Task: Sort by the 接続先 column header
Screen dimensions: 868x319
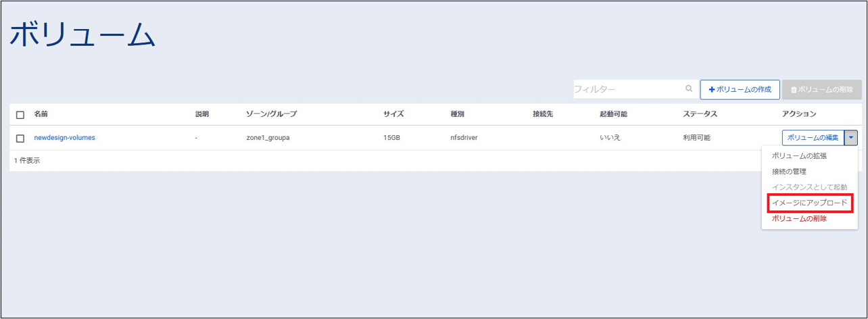Action: (543, 114)
